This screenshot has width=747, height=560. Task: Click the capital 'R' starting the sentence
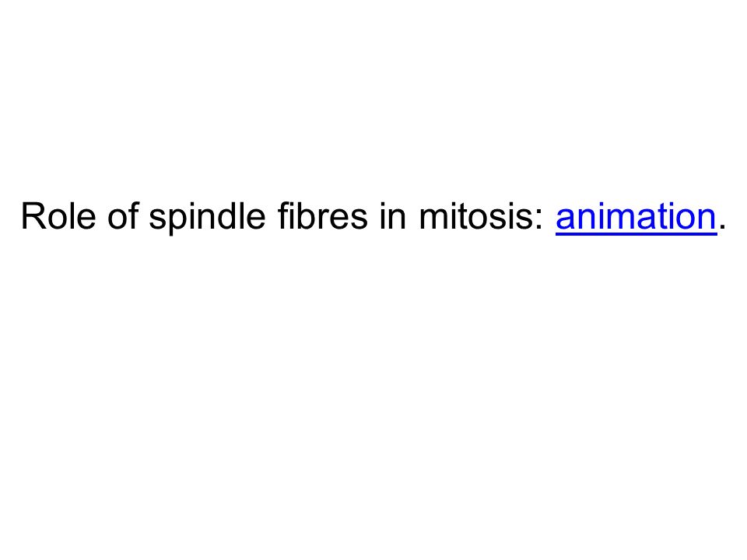coord(33,216)
